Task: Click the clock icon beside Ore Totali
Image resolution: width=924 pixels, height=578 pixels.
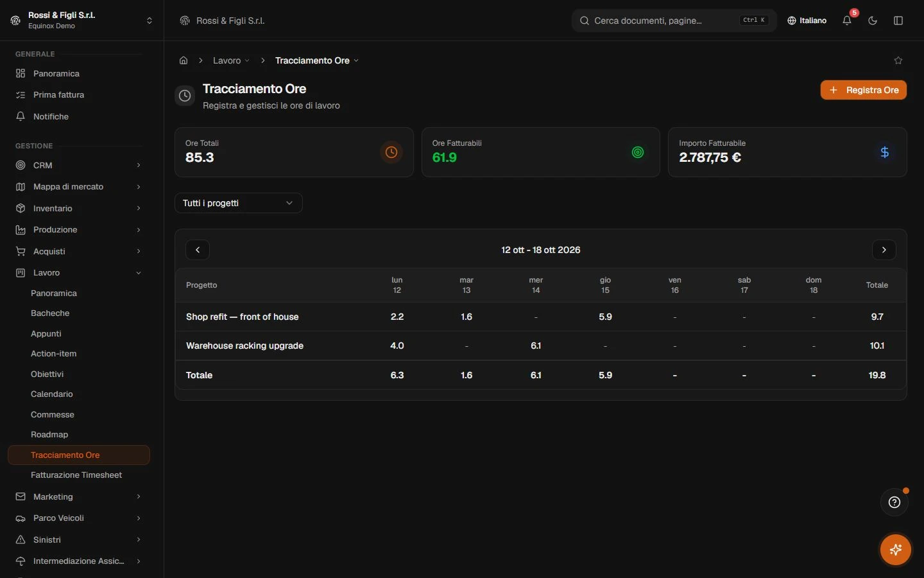Action: coord(391,152)
